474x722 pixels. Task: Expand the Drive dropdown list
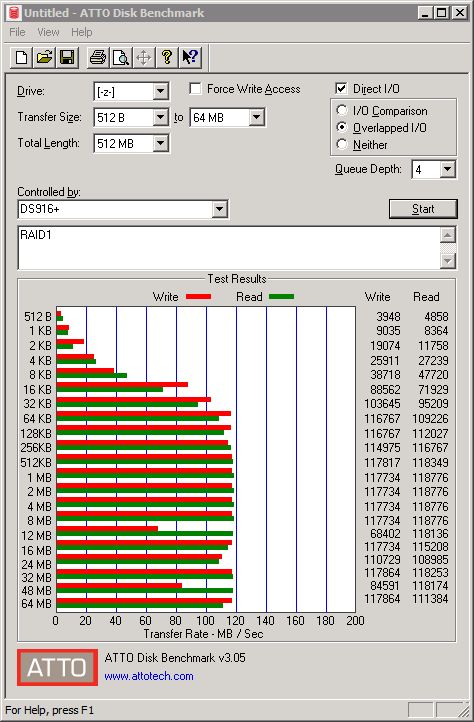pyautogui.click(x=160, y=91)
